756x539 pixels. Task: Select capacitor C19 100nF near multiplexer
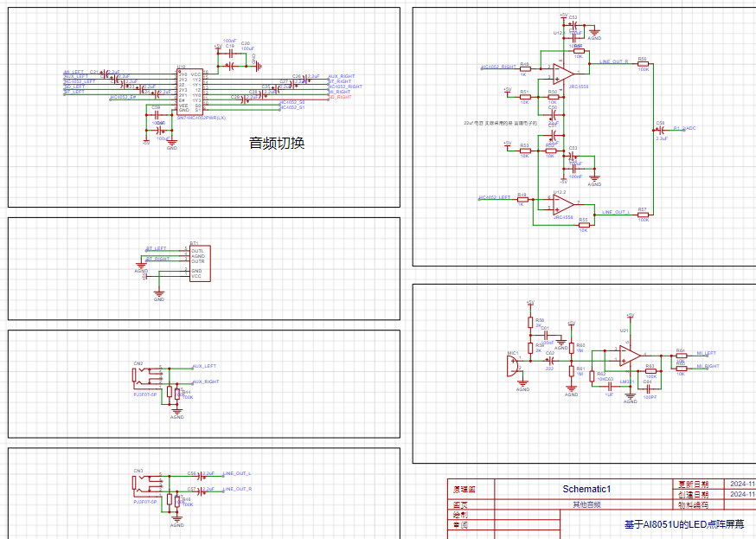(230, 55)
